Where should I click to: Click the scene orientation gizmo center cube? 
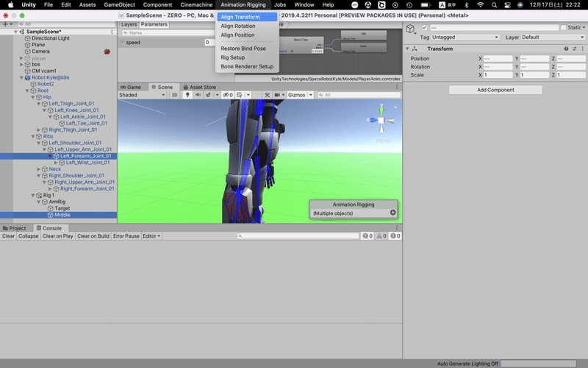[x=381, y=121]
